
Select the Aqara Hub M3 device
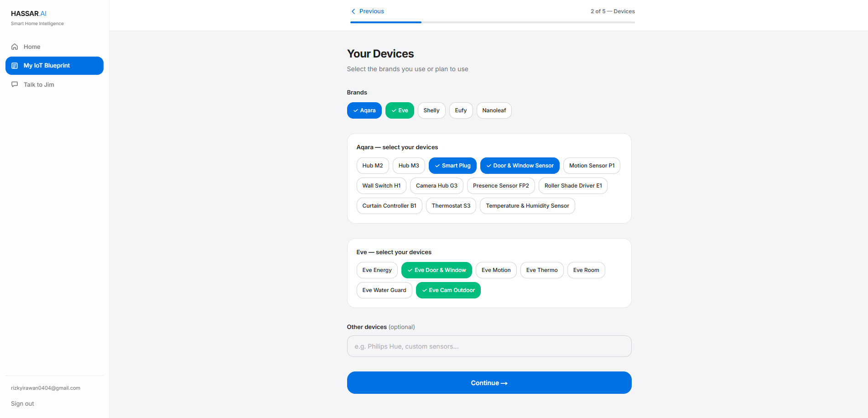[x=409, y=166]
